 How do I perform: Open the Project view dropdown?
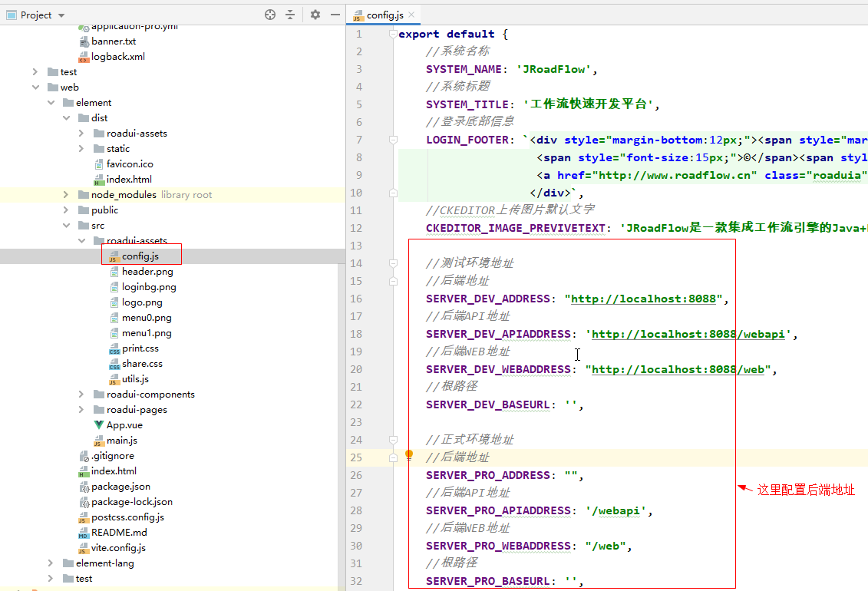tap(61, 15)
